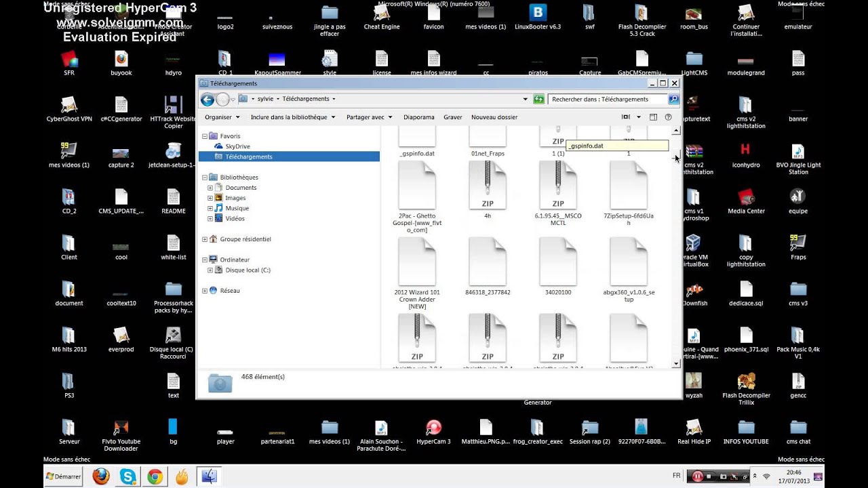Toggle the preview pane icon in Explorer toolbar

(654, 117)
